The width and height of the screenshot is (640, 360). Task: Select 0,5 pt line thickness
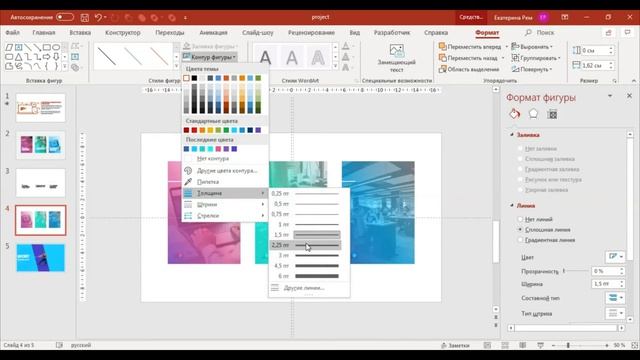[x=305, y=204]
